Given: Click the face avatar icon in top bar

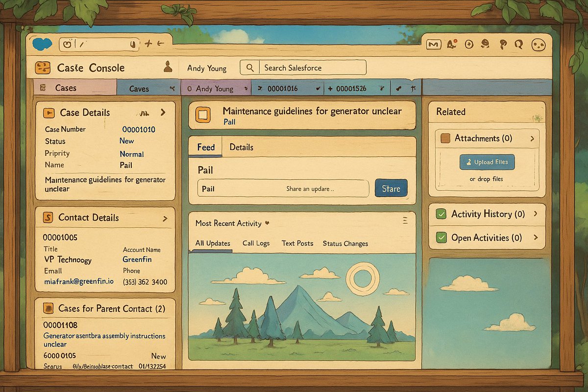Looking at the screenshot, I should (x=538, y=45).
